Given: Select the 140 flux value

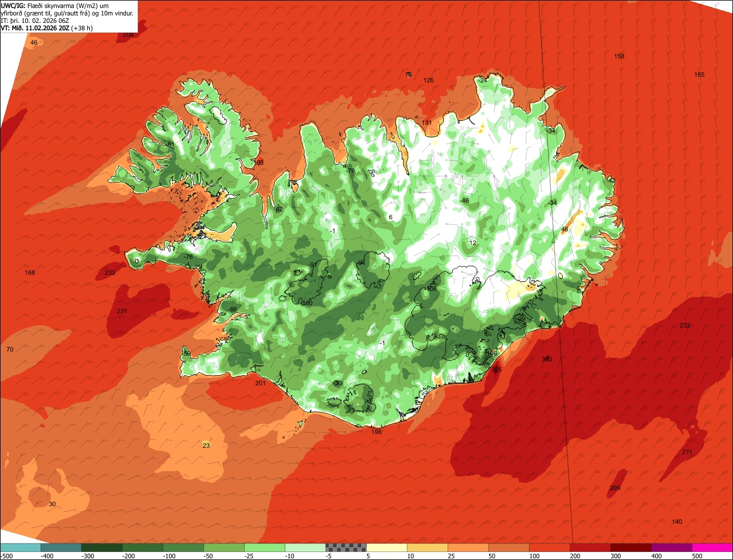Looking at the screenshot, I should [677, 522].
